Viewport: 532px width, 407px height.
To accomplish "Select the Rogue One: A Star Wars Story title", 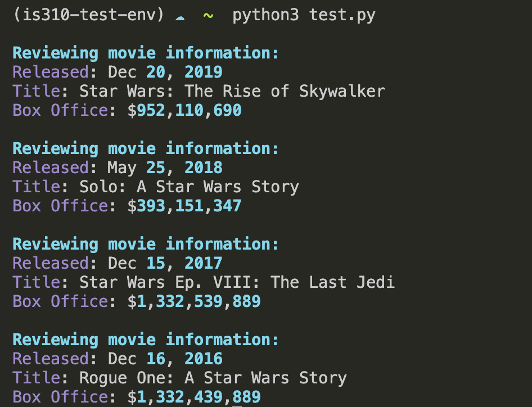I will (213, 378).
